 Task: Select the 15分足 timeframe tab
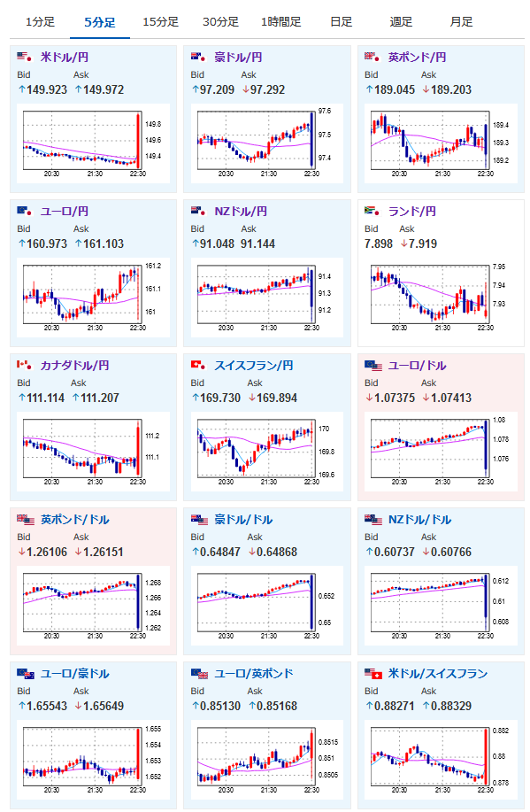pyautogui.click(x=160, y=22)
